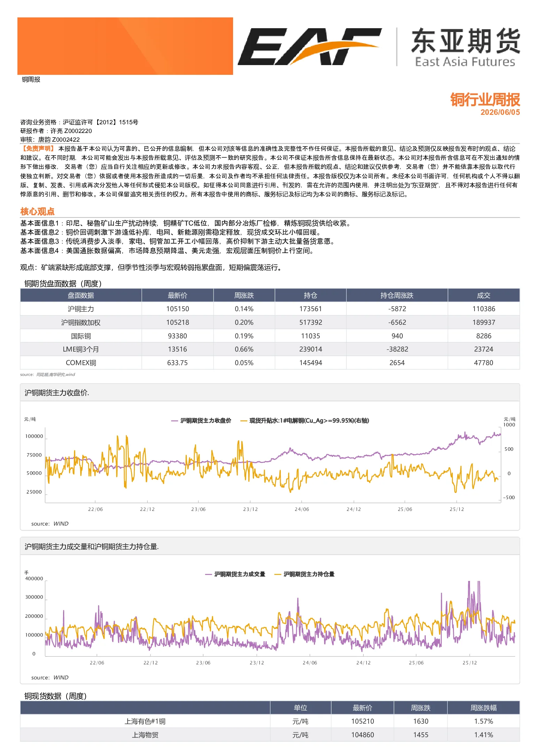Screen dimensions: 540x756
Task: Click the author line 许亮 Z0002220
Action: click(56, 131)
